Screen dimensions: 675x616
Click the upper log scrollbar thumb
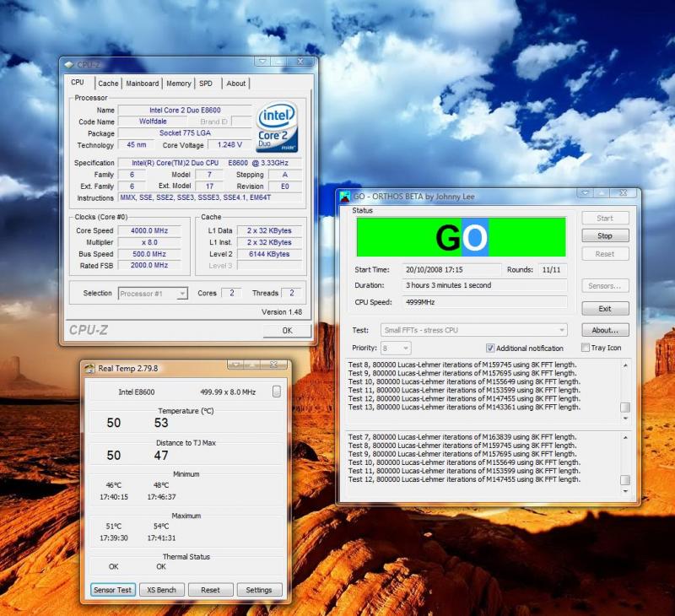(x=625, y=408)
